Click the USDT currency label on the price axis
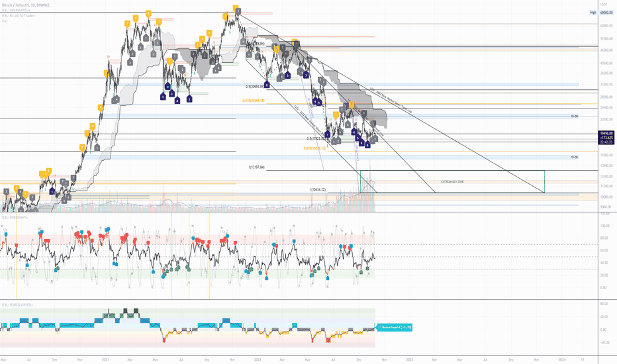 click(604, 5)
